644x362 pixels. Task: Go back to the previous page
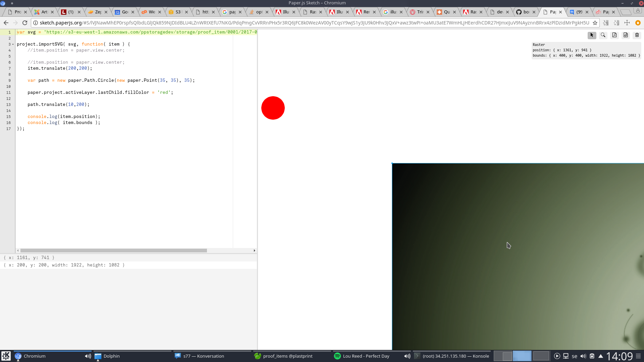coord(6,23)
